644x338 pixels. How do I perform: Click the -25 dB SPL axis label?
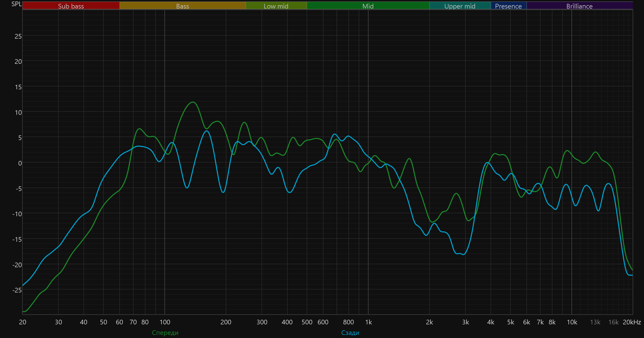tap(17, 290)
